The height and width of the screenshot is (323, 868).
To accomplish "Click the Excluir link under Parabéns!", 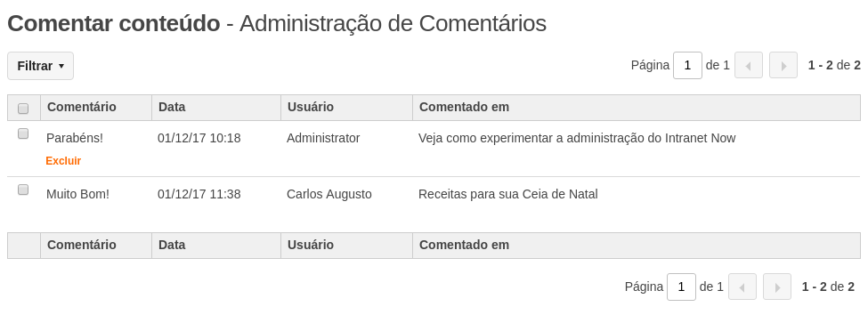I will [63, 161].
